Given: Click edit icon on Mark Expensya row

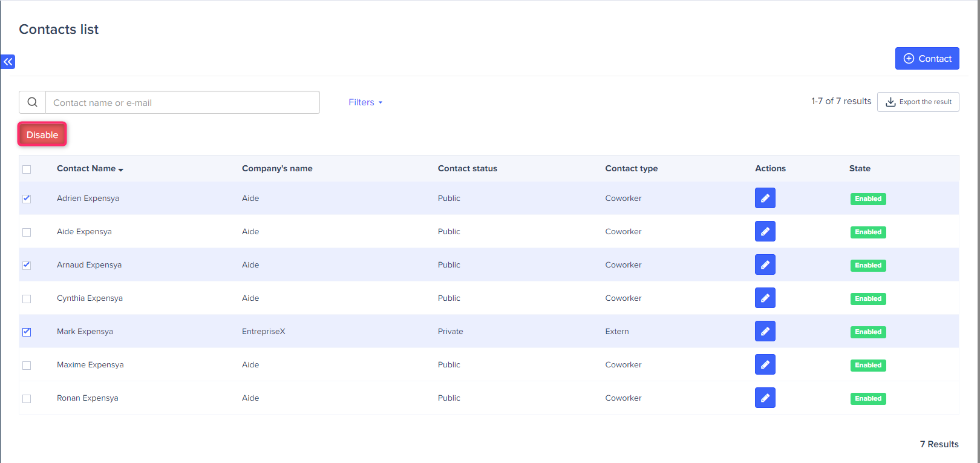Looking at the screenshot, I should pos(765,331).
